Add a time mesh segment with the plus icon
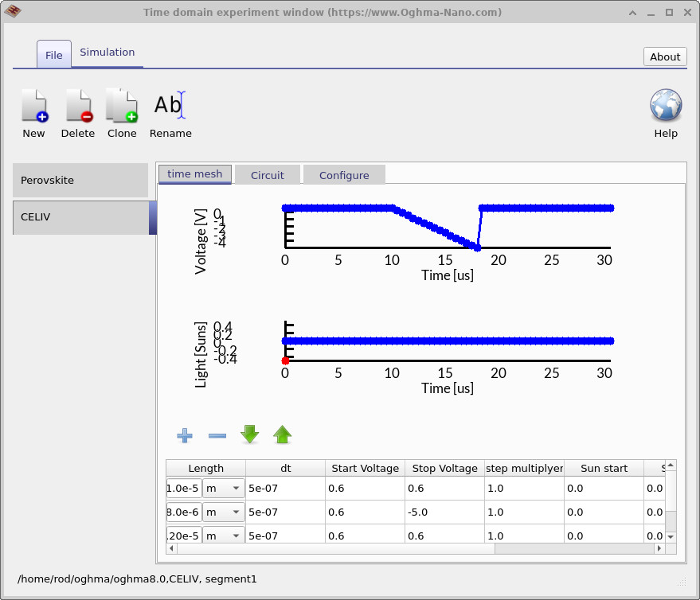The image size is (700, 600). (184, 435)
